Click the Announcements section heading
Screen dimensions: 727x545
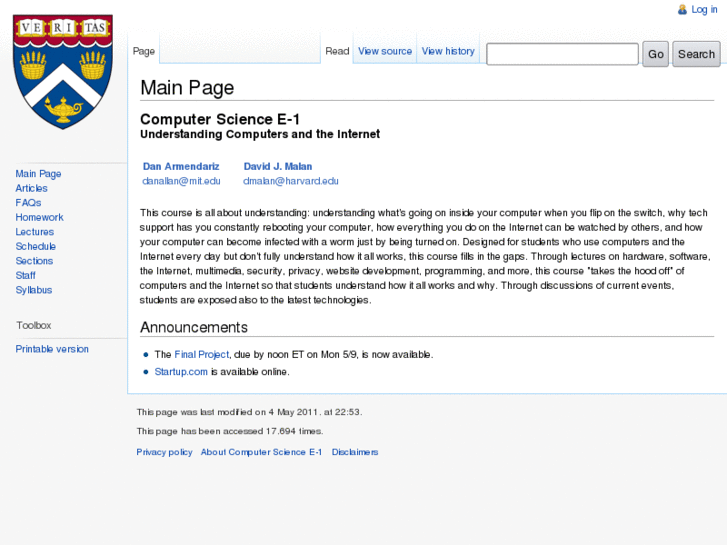(x=194, y=327)
